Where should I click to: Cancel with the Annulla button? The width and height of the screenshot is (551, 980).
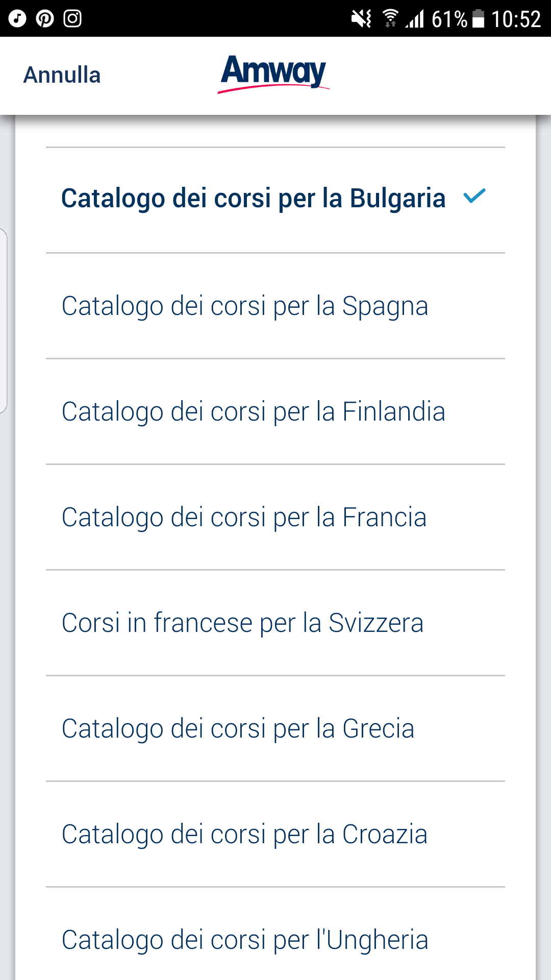[62, 75]
